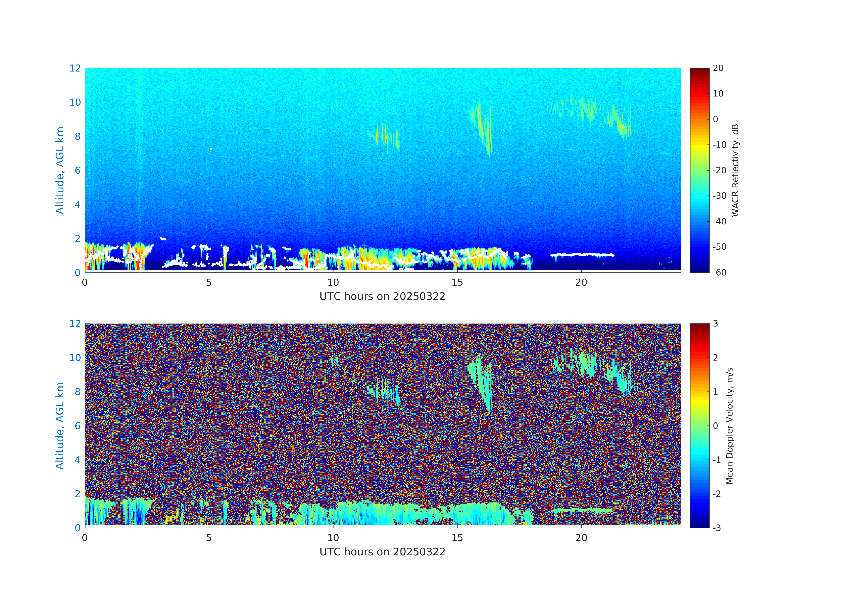The height and width of the screenshot is (596, 868).
Task: Click the bottom plot's Altitude axis label
Action: coord(60,425)
